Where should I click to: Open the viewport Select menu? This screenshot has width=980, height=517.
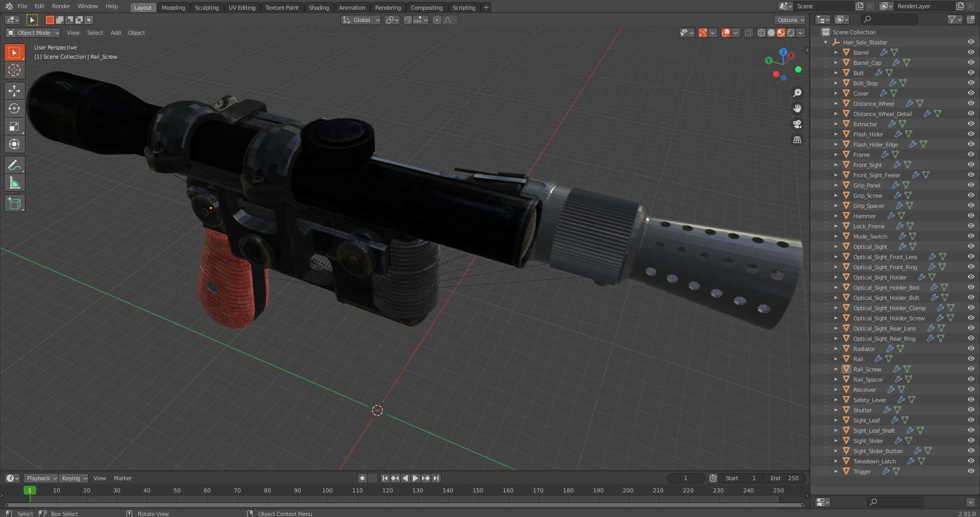[95, 33]
